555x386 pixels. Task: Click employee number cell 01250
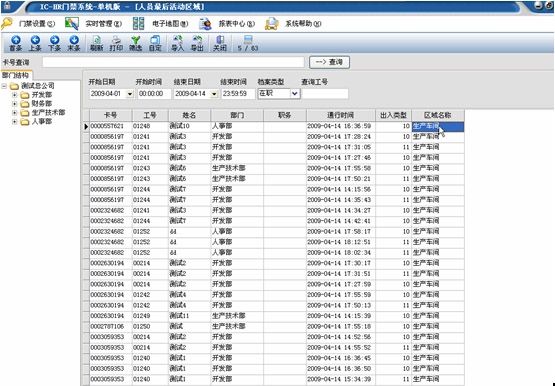pos(150,327)
